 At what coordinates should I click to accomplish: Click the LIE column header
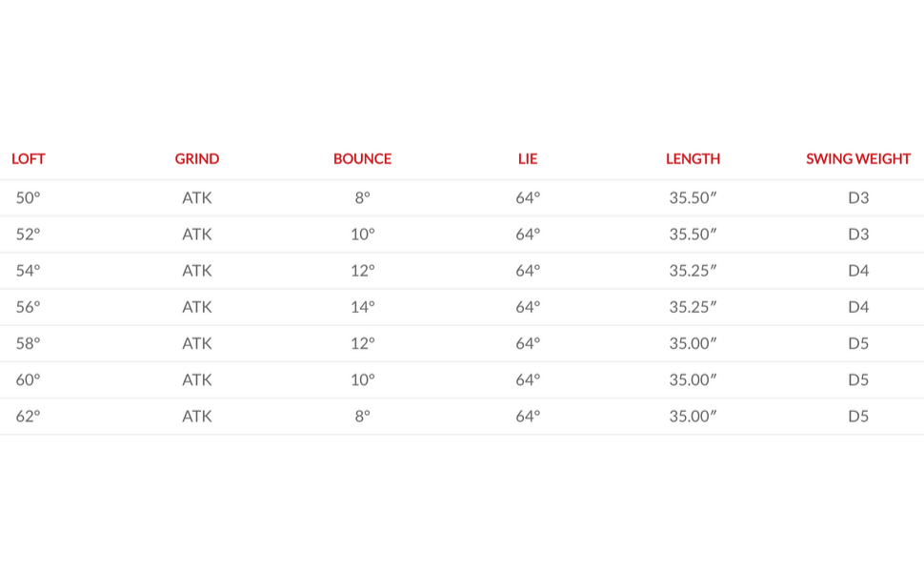tap(528, 159)
